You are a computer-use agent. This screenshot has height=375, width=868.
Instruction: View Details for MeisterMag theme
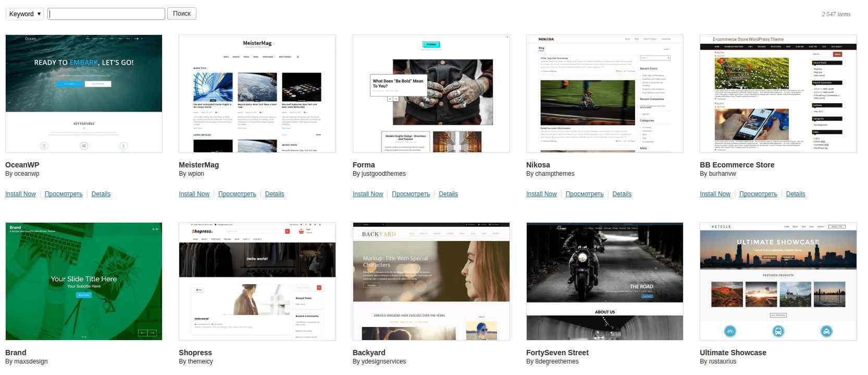pyautogui.click(x=275, y=194)
